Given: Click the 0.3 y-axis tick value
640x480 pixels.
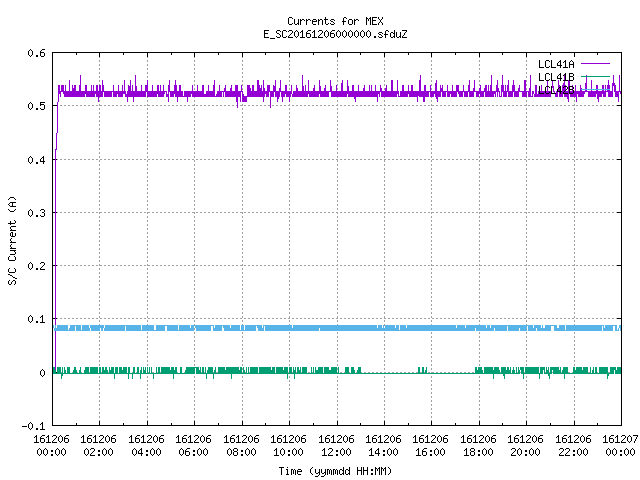Looking at the screenshot, I should pos(36,213).
